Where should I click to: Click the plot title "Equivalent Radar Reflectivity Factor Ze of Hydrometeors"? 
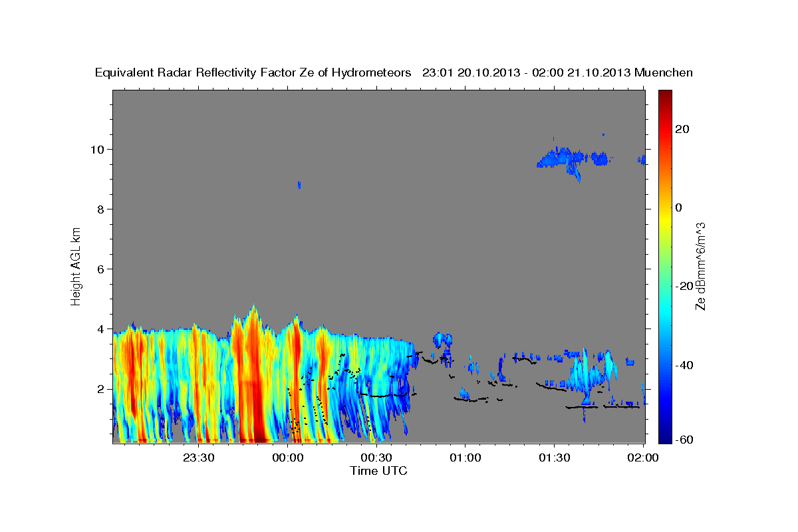(x=253, y=72)
